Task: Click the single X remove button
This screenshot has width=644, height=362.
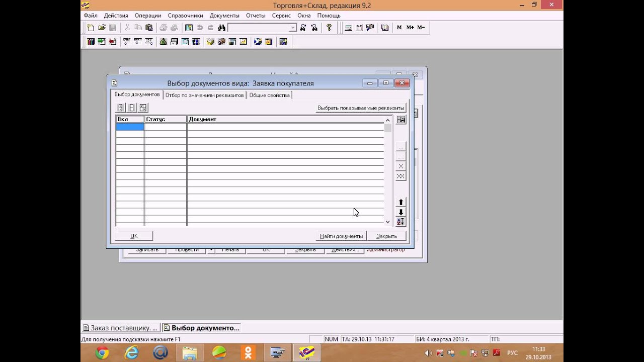Action: click(401, 166)
